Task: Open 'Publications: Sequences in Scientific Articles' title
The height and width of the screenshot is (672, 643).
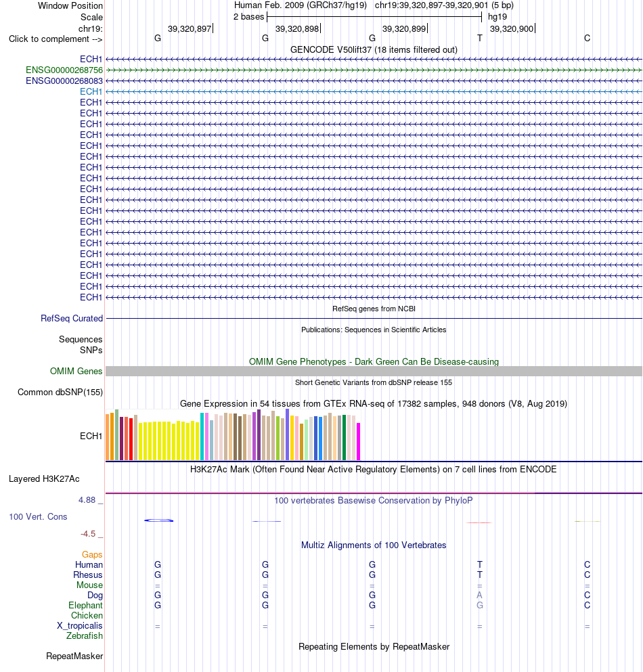Action: tap(374, 330)
